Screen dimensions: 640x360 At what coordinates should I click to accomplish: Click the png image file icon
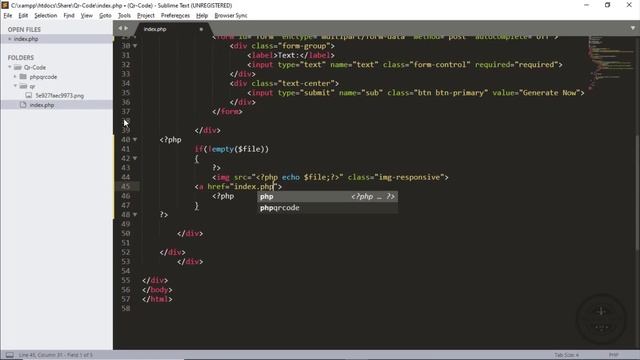29,95
